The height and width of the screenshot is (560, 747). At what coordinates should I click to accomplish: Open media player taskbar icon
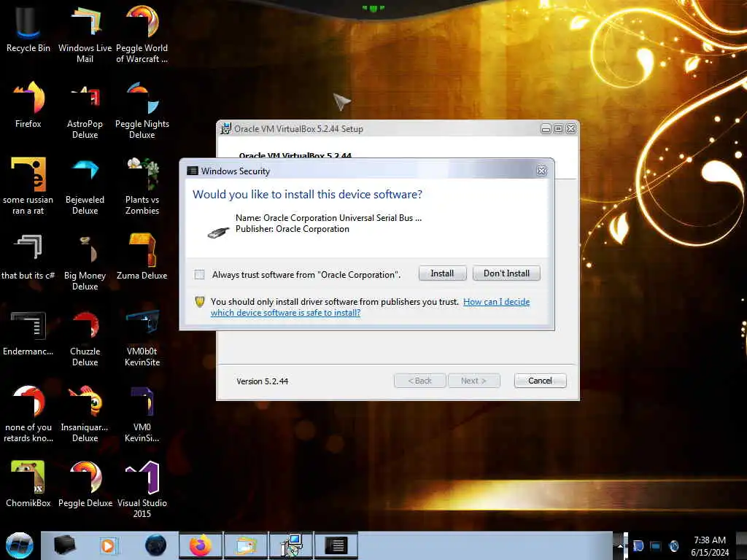[108, 545]
